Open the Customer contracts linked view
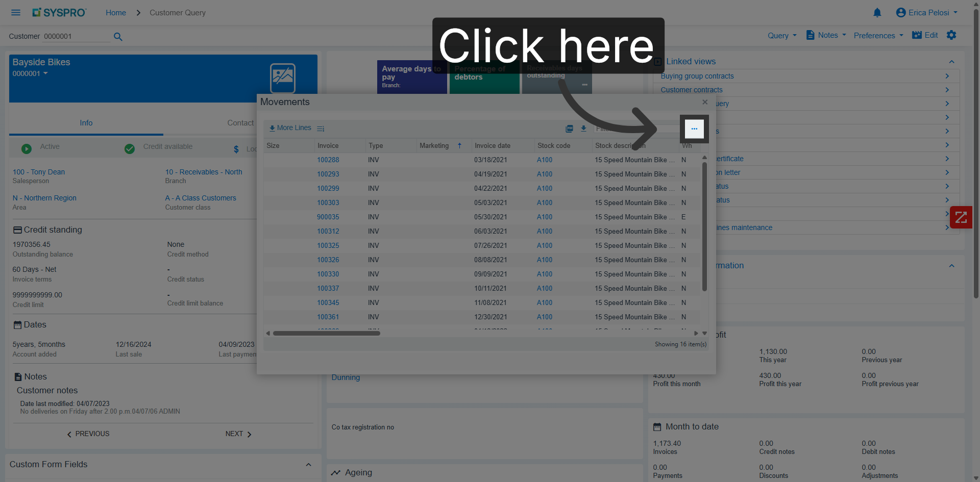The height and width of the screenshot is (482, 980). coord(692,90)
